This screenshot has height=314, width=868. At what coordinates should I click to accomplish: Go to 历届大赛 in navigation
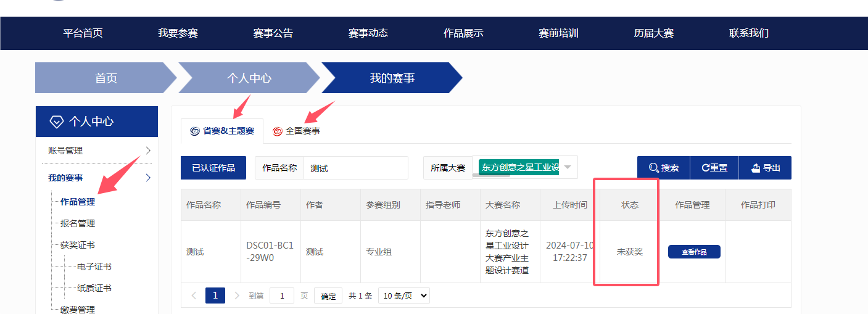tap(654, 33)
